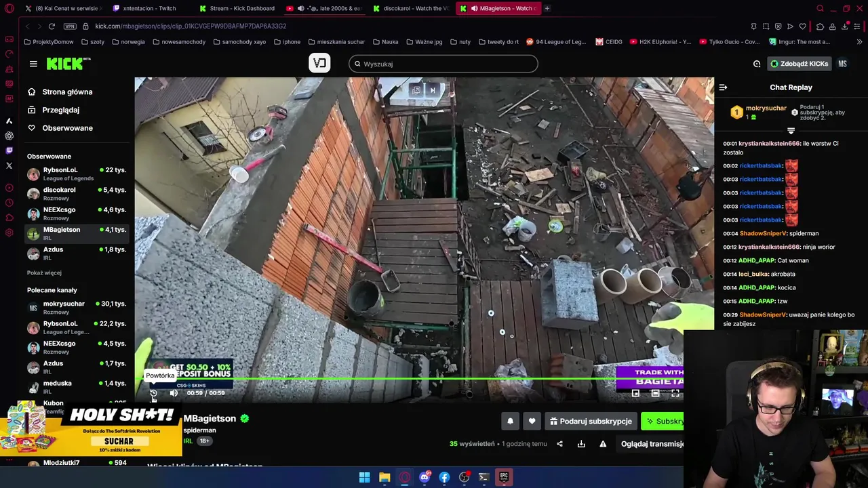Replay the clip with Powtórka button
The width and height of the screenshot is (868, 488).
click(153, 393)
